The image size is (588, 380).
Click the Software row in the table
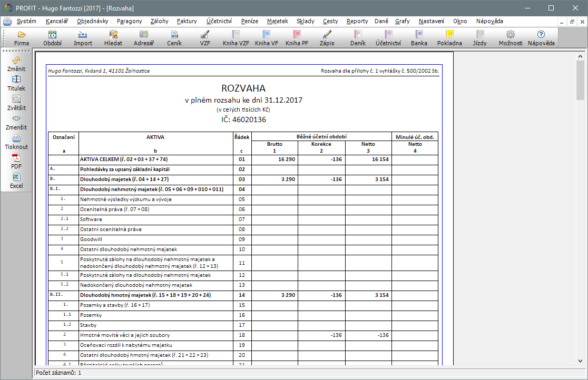[243, 219]
